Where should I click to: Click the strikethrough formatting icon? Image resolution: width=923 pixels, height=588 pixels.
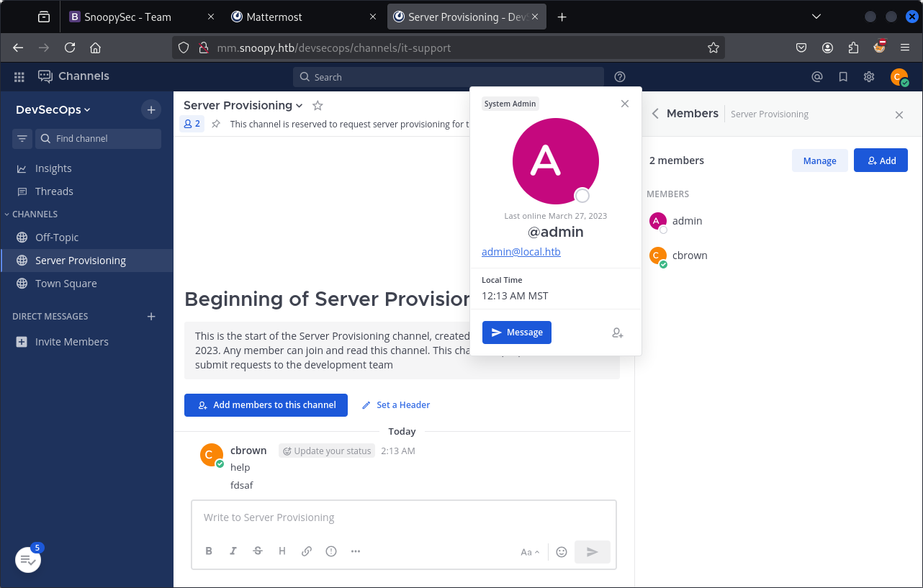click(x=258, y=551)
